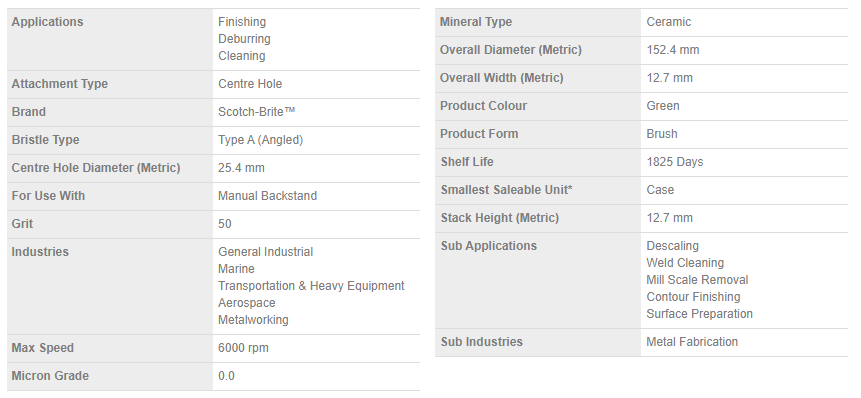Click the Centre Hole attachment value
The width and height of the screenshot is (861, 398).
250,84
